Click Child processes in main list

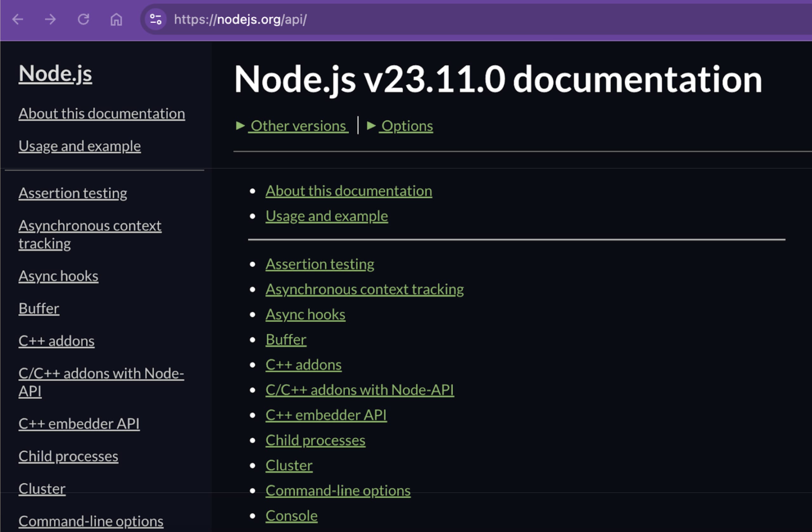point(316,440)
